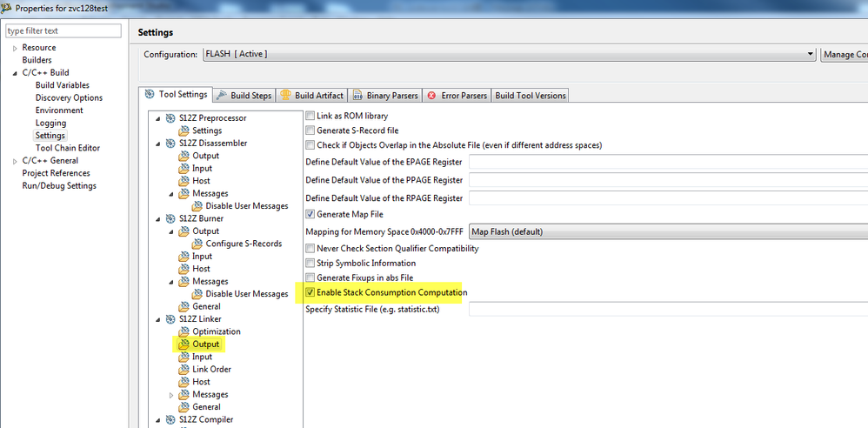This screenshot has height=428, width=868.
Task: Open Mapping for Memory Space dropdown
Action: (668, 231)
